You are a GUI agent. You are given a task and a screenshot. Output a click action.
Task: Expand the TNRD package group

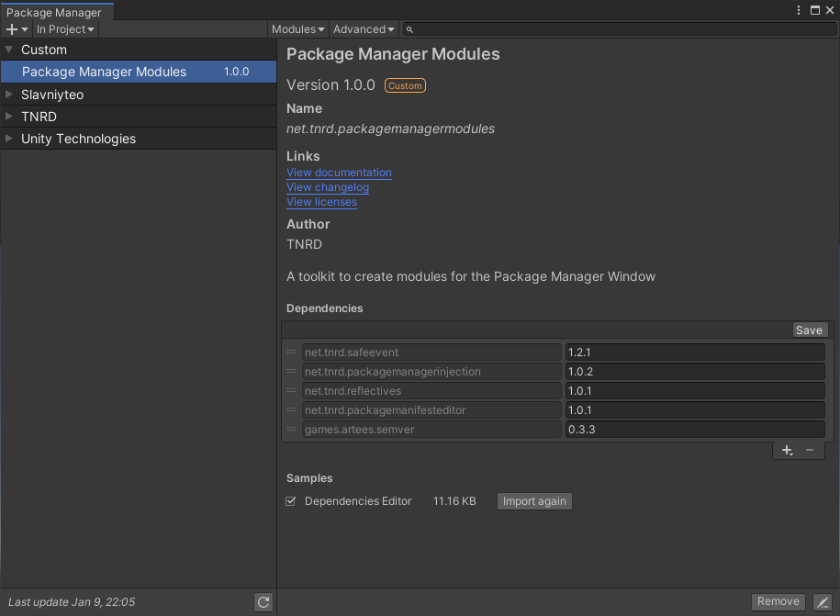7,117
